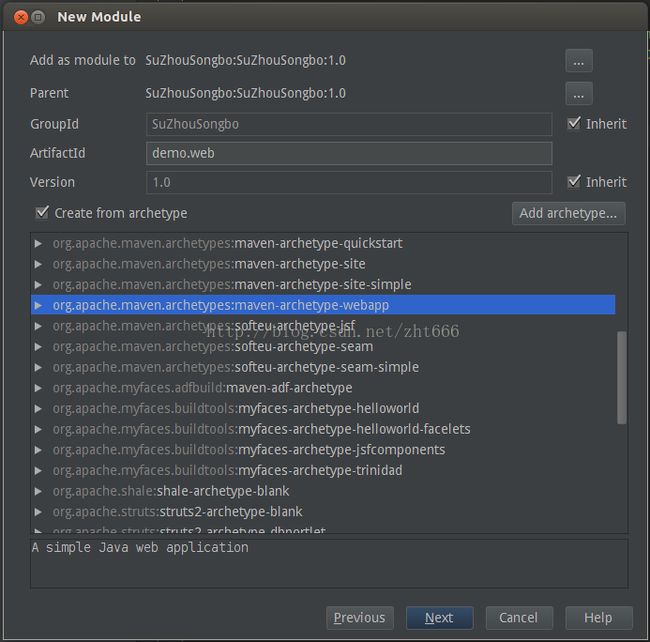Expand struts2-archetype-blank arrow
This screenshot has width=650, height=642.
(38, 512)
